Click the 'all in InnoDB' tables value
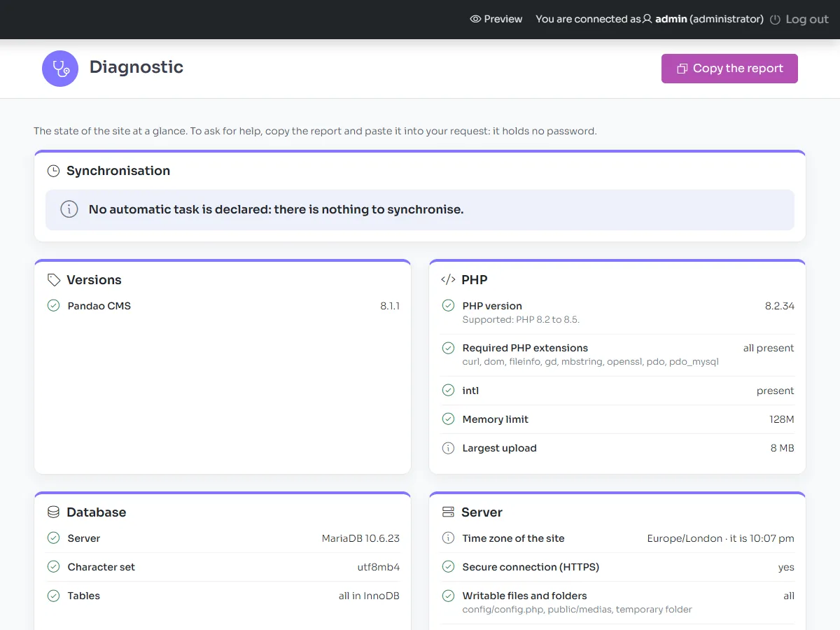 point(369,596)
